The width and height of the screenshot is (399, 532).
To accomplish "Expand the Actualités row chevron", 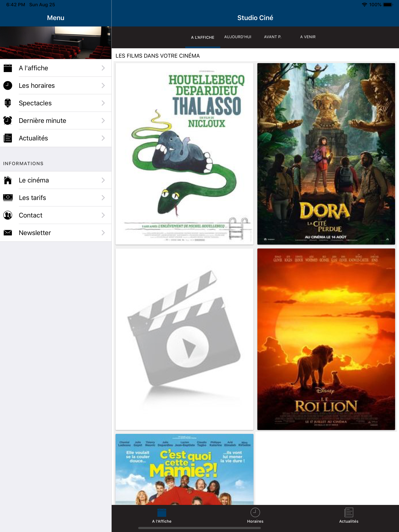I will 103,138.
